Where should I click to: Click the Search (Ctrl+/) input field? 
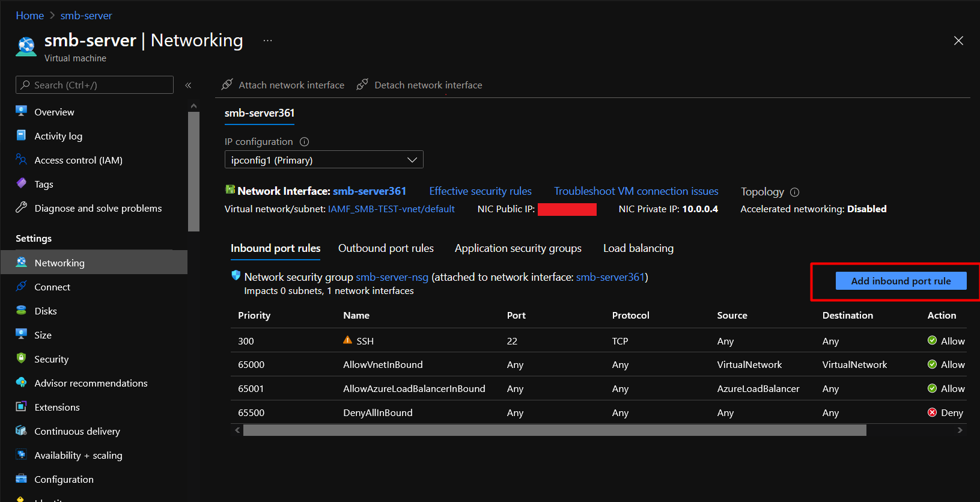pos(94,85)
